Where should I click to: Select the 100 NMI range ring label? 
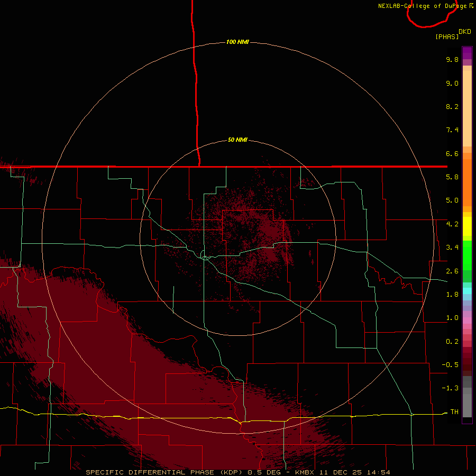(x=237, y=42)
